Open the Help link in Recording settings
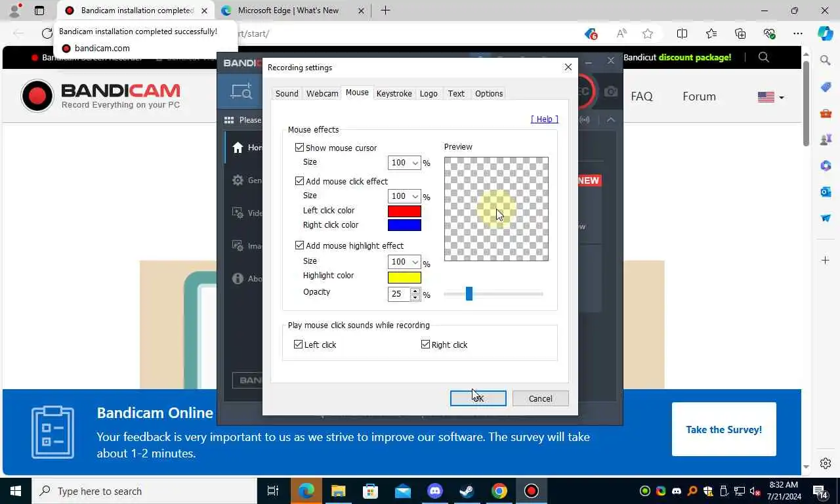Screen dimensions: 840x504 [x=545, y=119]
